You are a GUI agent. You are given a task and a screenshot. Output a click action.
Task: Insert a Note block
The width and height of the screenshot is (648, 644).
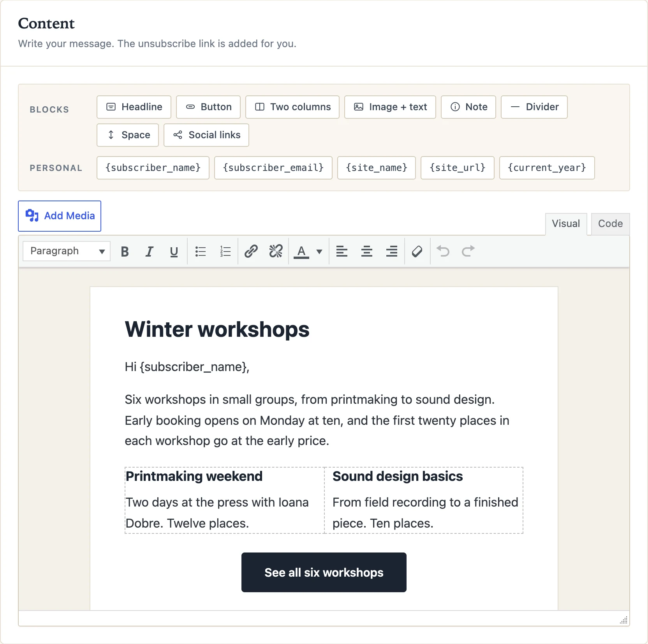468,107
